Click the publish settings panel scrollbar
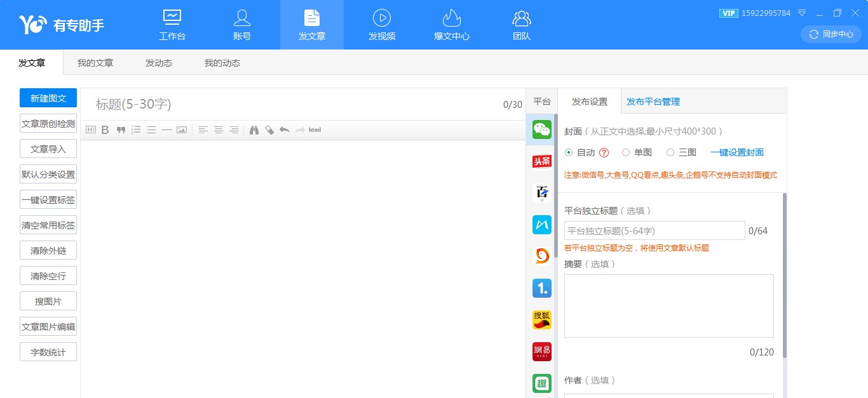Screen dimensions: 868x398 tap(785, 273)
